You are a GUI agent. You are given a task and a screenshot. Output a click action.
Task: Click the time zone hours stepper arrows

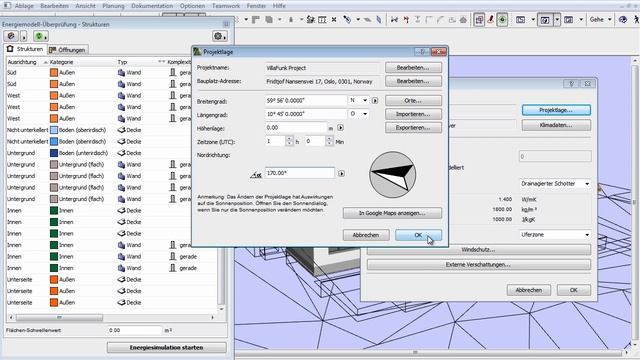[289, 141]
